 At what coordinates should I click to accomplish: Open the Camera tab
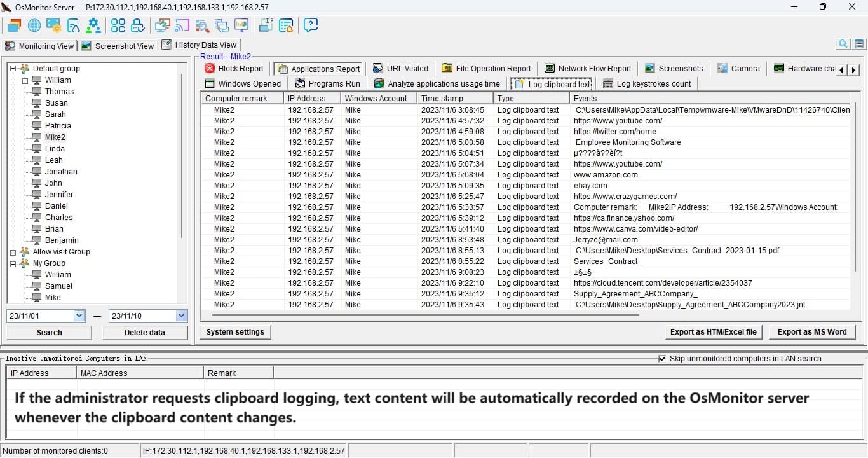point(738,69)
